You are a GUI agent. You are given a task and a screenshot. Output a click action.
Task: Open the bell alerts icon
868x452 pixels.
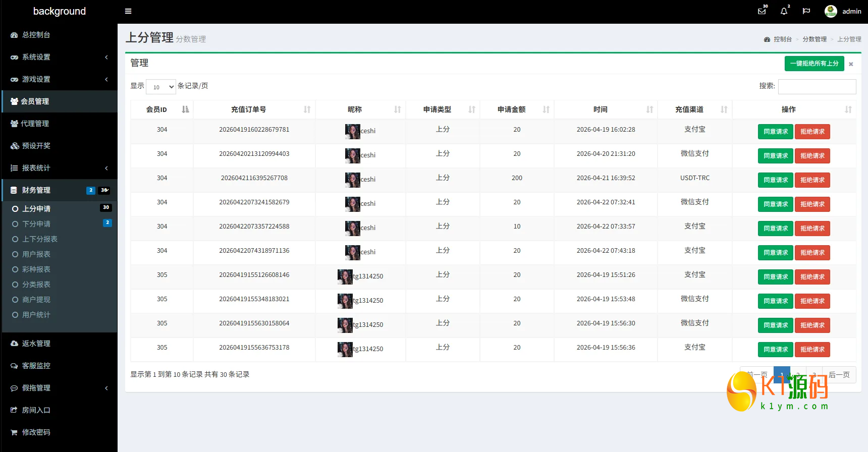(x=784, y=11)
